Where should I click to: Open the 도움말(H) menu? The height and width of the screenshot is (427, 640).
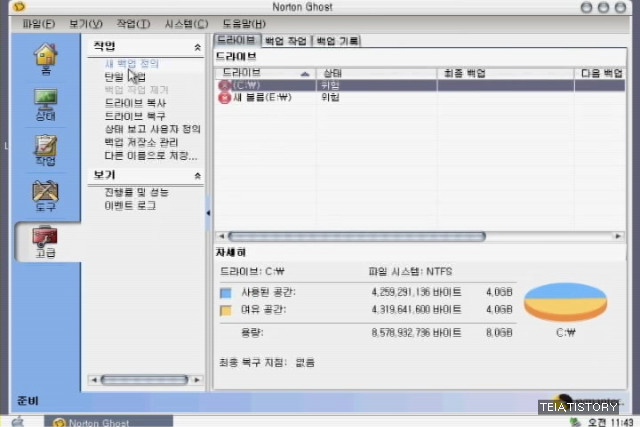pyautogui.click(x=244, y=24)
